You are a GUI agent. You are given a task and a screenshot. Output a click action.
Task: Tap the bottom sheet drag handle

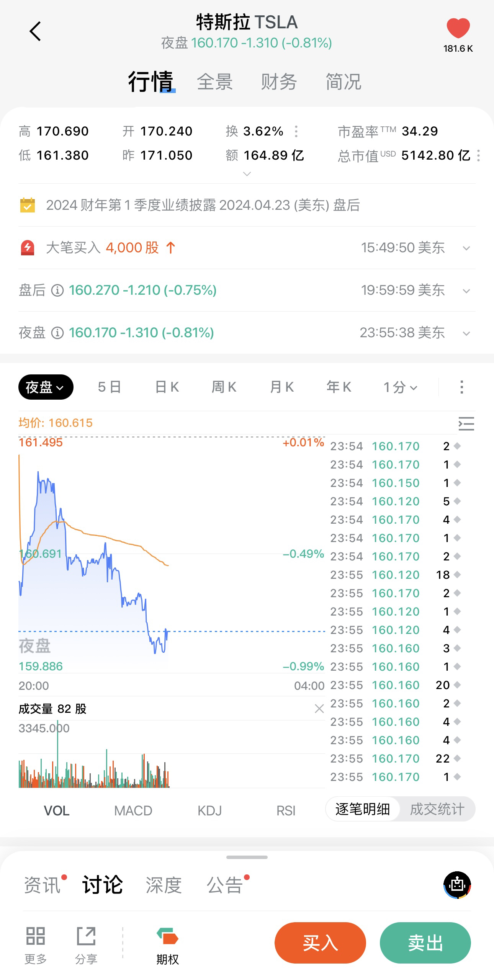[247, 857]
